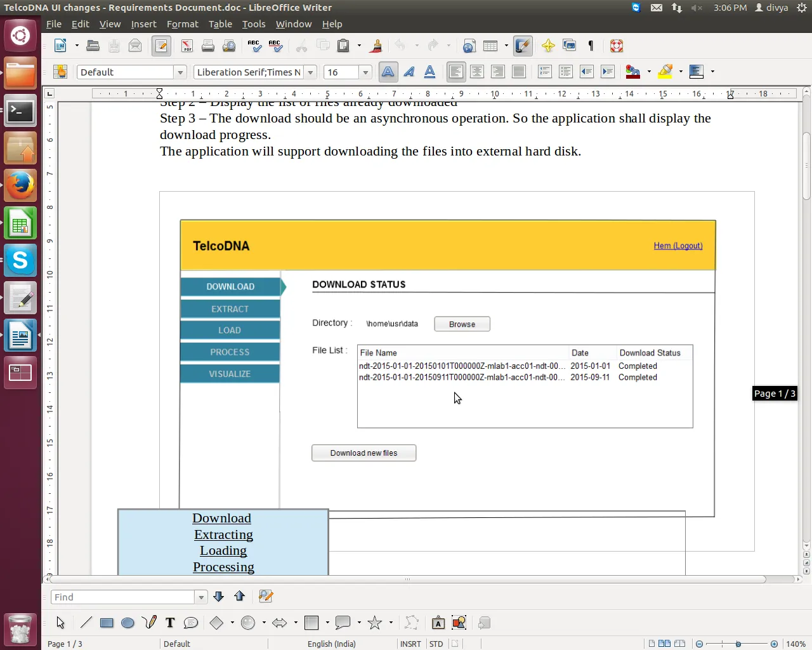The image size is (812, 650).
Task: Open a file using the Open icon
Action: tap(93, 46)
